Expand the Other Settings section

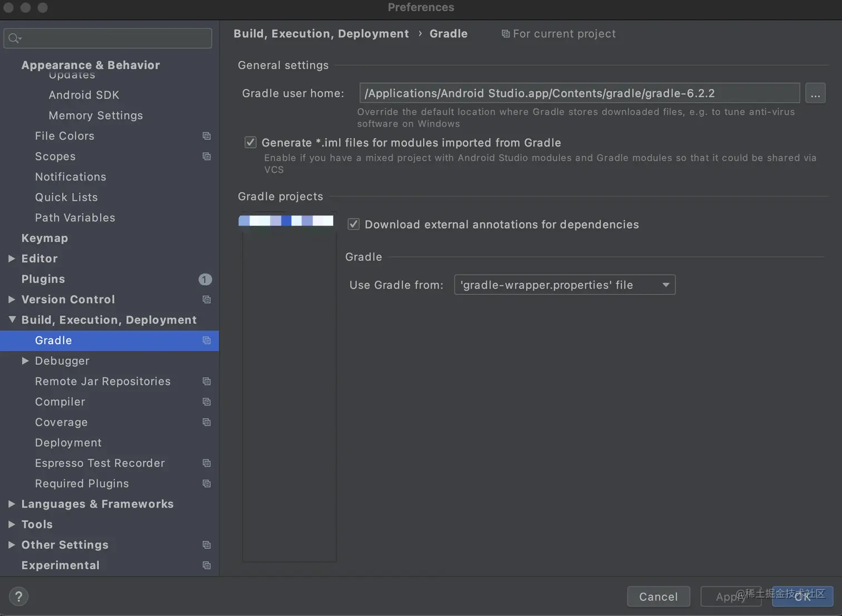coord(12,545)
